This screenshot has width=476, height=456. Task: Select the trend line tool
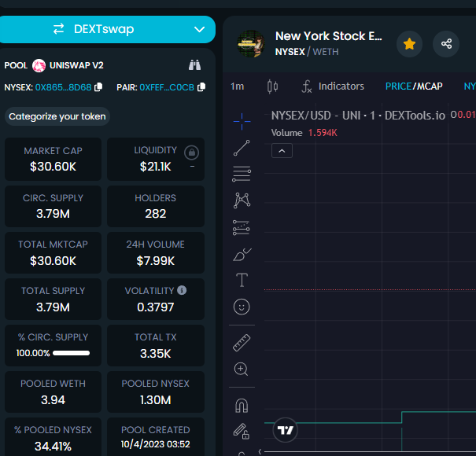[242, 148]
